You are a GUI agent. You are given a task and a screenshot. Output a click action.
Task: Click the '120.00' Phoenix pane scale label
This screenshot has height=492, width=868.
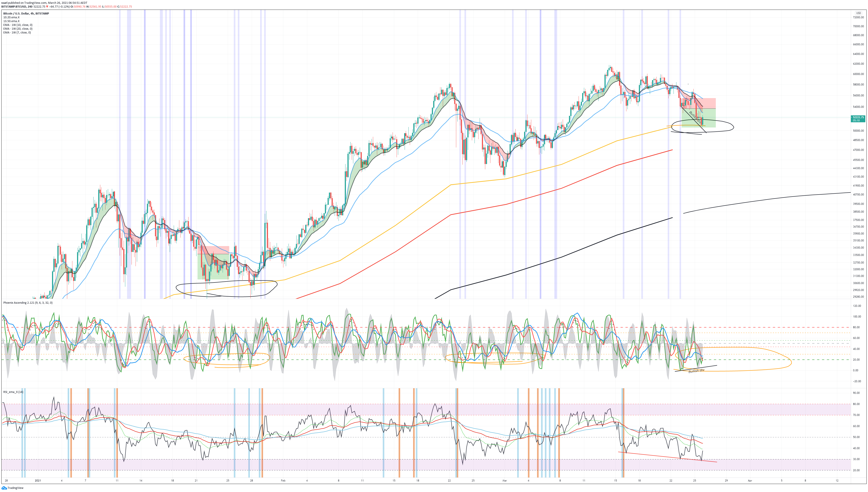click(857, 306)
